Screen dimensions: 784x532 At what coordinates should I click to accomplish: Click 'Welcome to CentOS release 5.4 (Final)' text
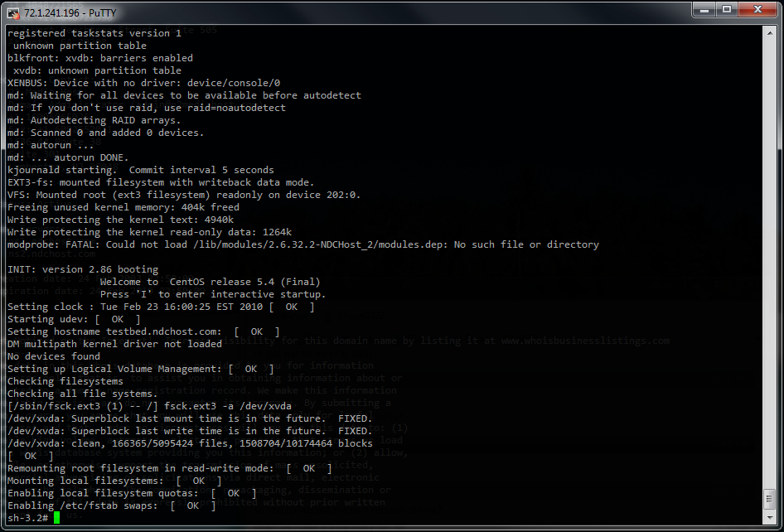pos(210,282)
